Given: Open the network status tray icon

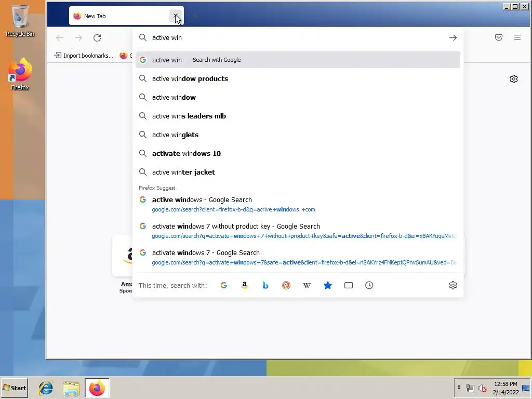Looking at the screenshot, I should click(x=470, y=388).
